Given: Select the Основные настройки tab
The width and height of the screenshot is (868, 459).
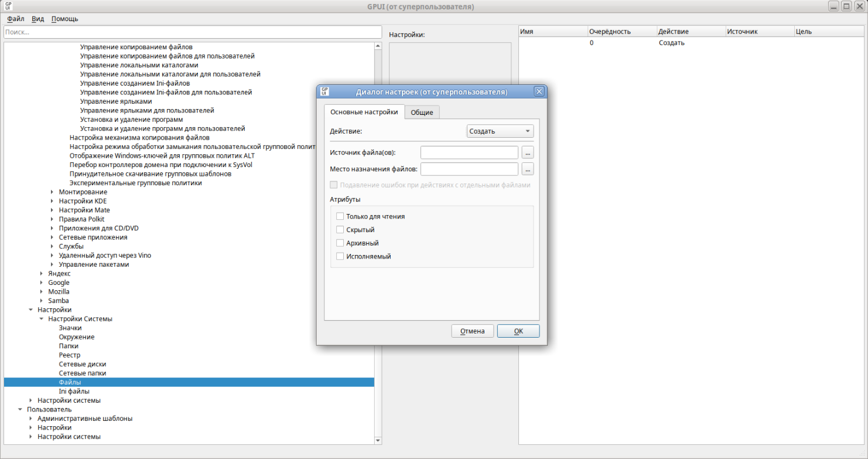Looking at the screenshot, I should click(x=364, y=112).
